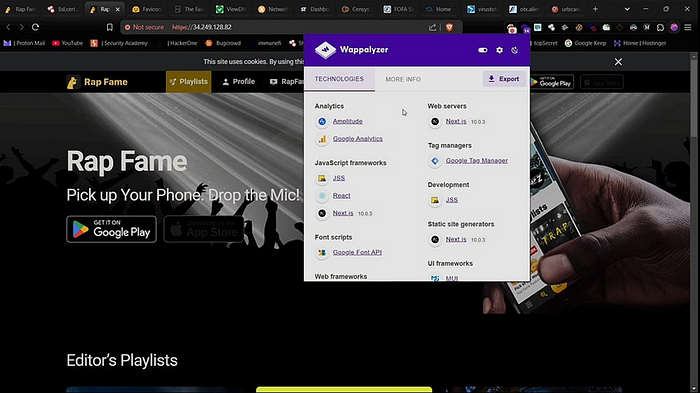Open the Google Keep bookmark
This screenshot has width=700, height=393.
[585, 43]
